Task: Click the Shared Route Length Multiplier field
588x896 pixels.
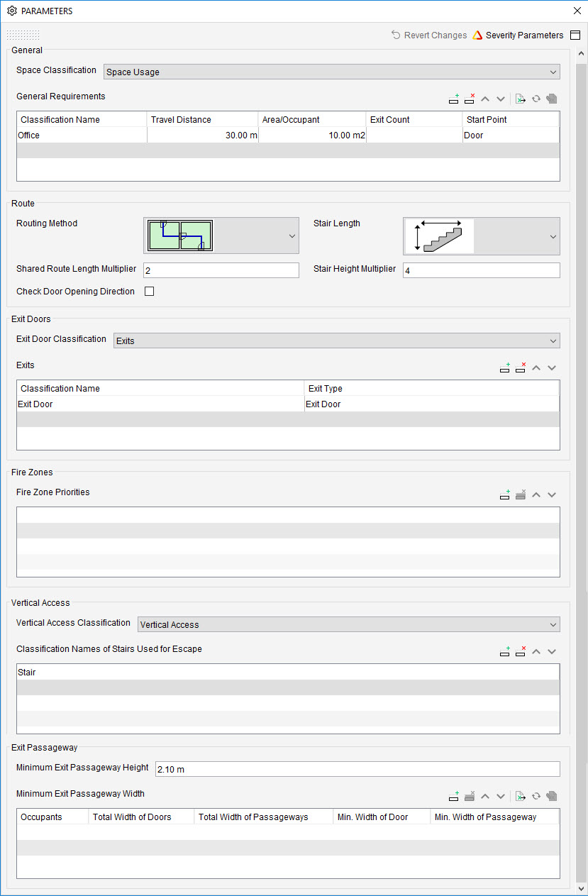Action: click(221, 270)
